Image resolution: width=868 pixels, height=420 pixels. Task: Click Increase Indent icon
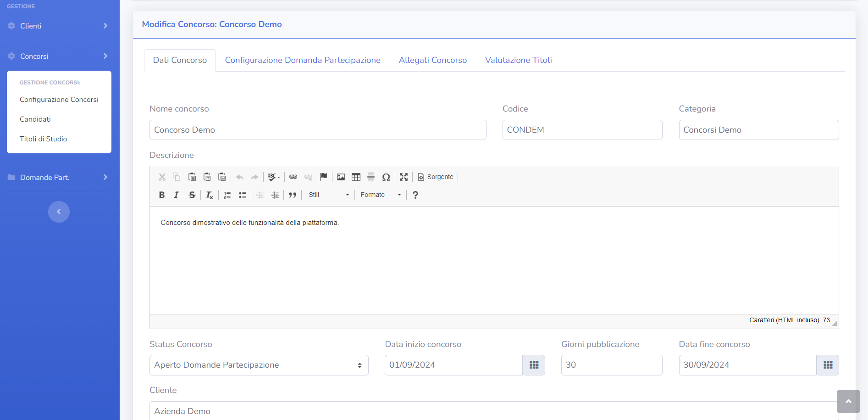point(275,195)
